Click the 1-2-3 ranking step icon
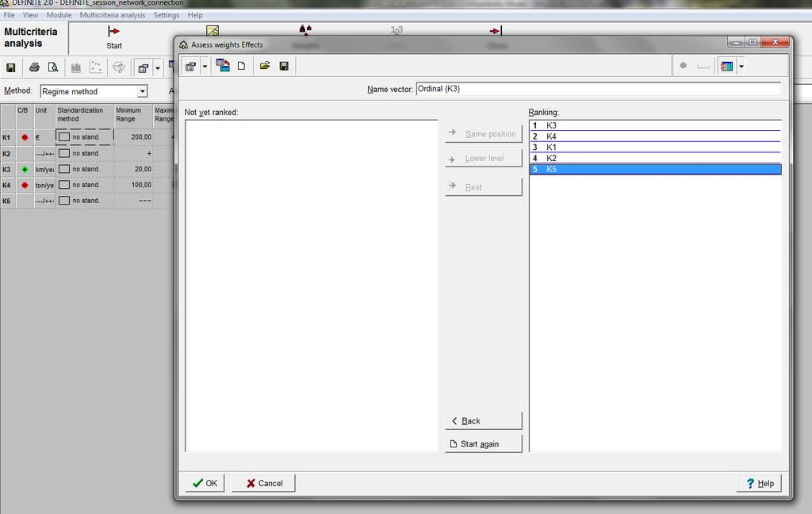The image size is (812, 514). click(x=396, y=30)
